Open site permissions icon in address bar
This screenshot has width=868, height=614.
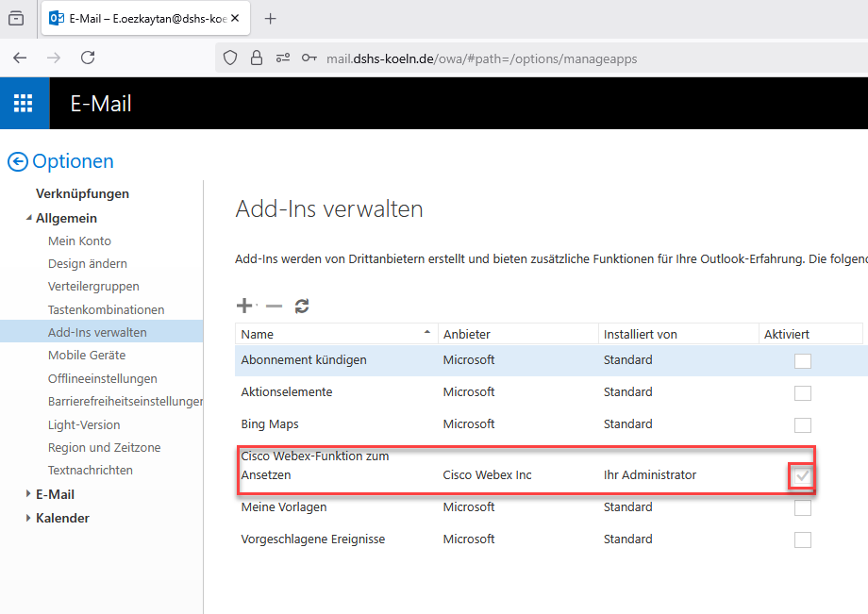pos(283,58)
